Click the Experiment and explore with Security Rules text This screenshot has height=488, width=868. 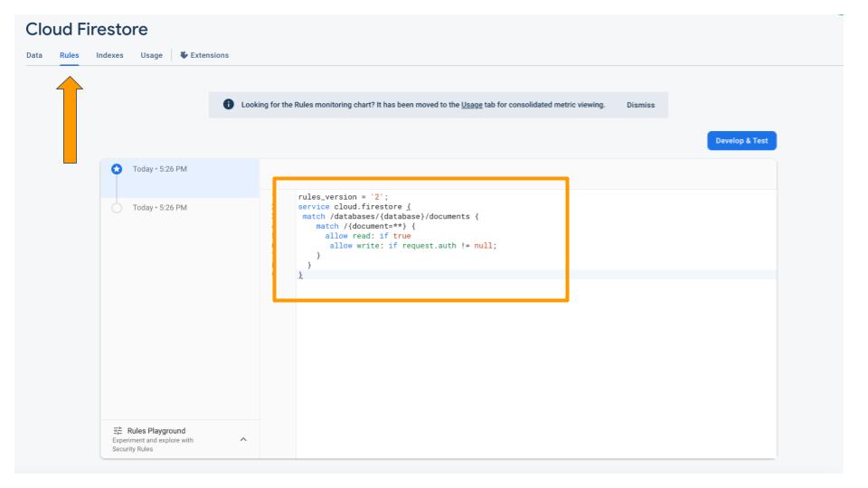point(153,445)
